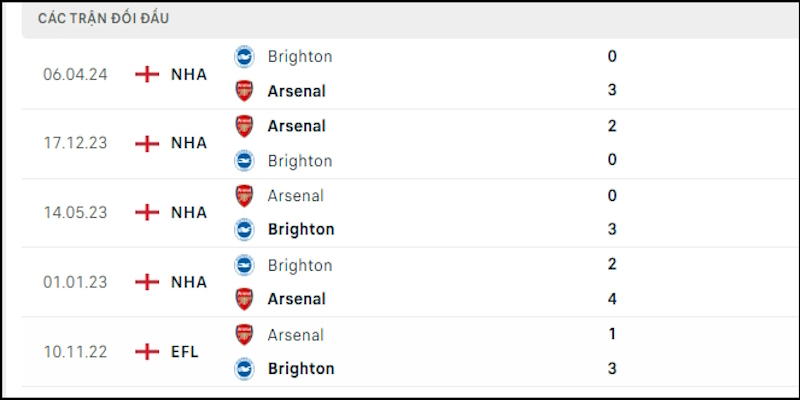Viewport: 800px width, 400px height.
Task: Open Brighton team link in 10.11.22 match
Action: pos(301,369)
